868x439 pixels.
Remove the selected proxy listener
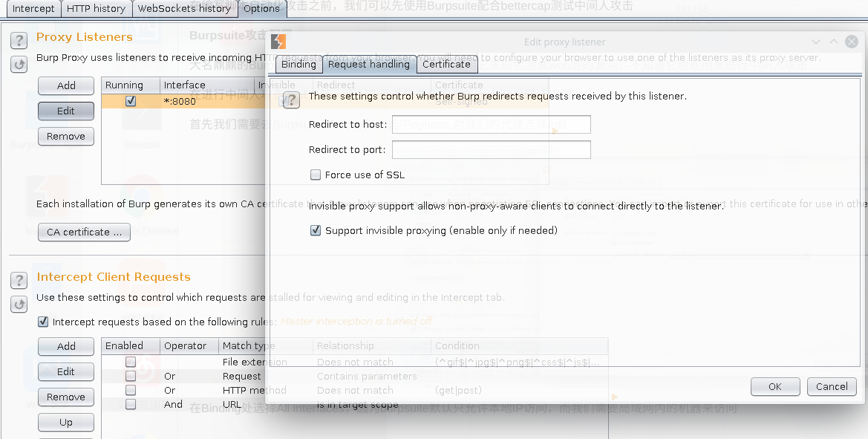click(x=66, y=136)
